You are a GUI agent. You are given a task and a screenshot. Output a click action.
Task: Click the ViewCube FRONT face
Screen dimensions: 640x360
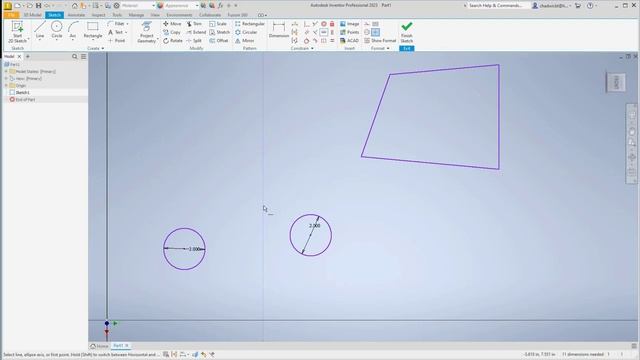[616, 82]
